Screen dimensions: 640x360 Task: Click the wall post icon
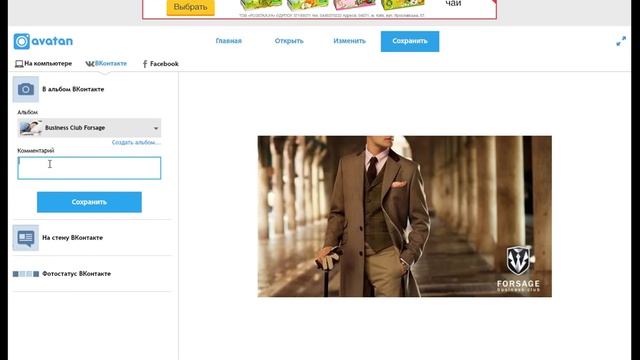click(x=26, y=238)
